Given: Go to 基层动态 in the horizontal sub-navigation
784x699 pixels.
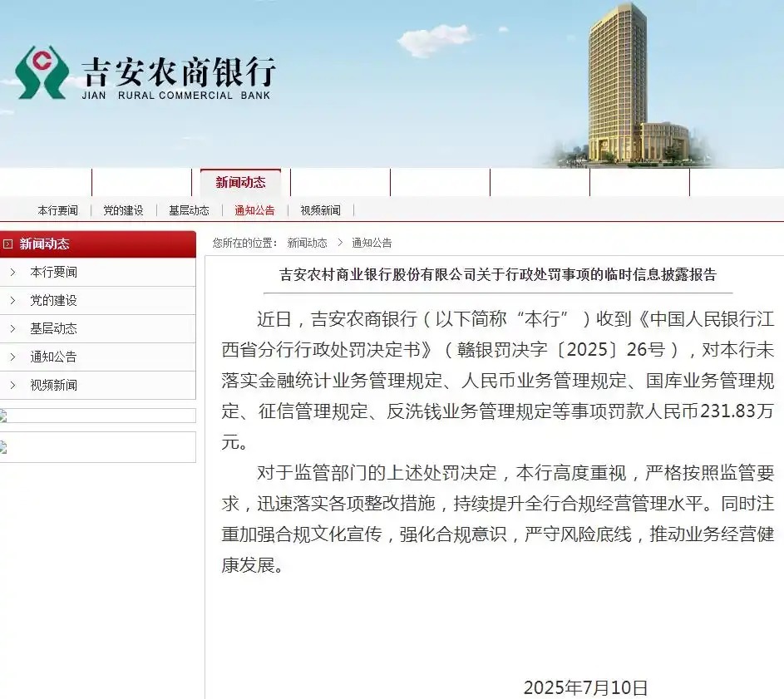Looking at the screenshot, I should (x=189, y=211).
